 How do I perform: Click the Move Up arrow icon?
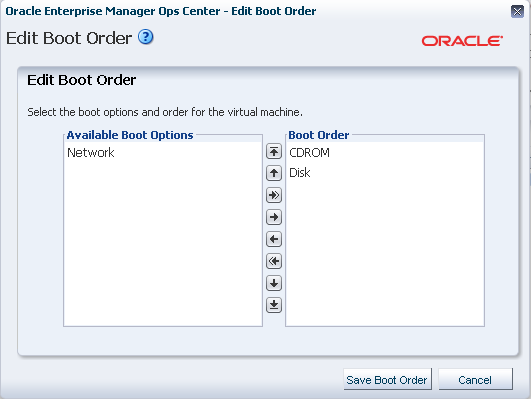[274, 173]
